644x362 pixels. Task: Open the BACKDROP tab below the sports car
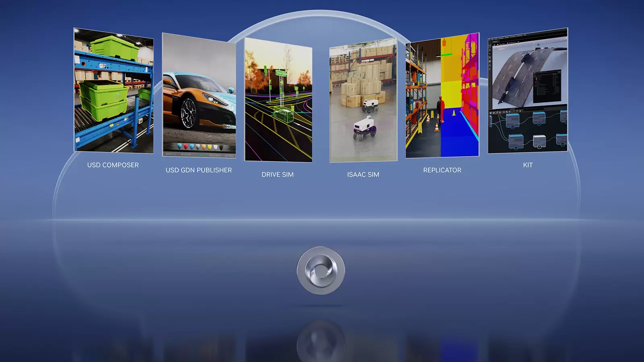tap(215, 155)
